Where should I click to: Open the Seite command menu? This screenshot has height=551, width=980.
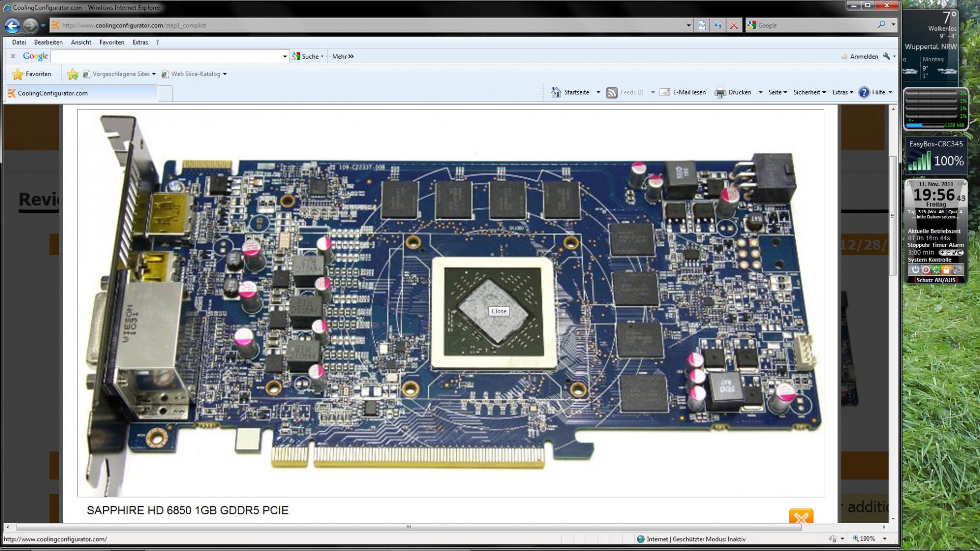[778, 92]
